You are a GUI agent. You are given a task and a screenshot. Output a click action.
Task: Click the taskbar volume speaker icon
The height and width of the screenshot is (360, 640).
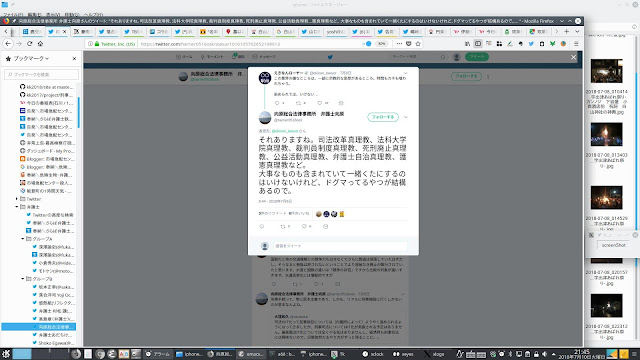tap(544, 354)
